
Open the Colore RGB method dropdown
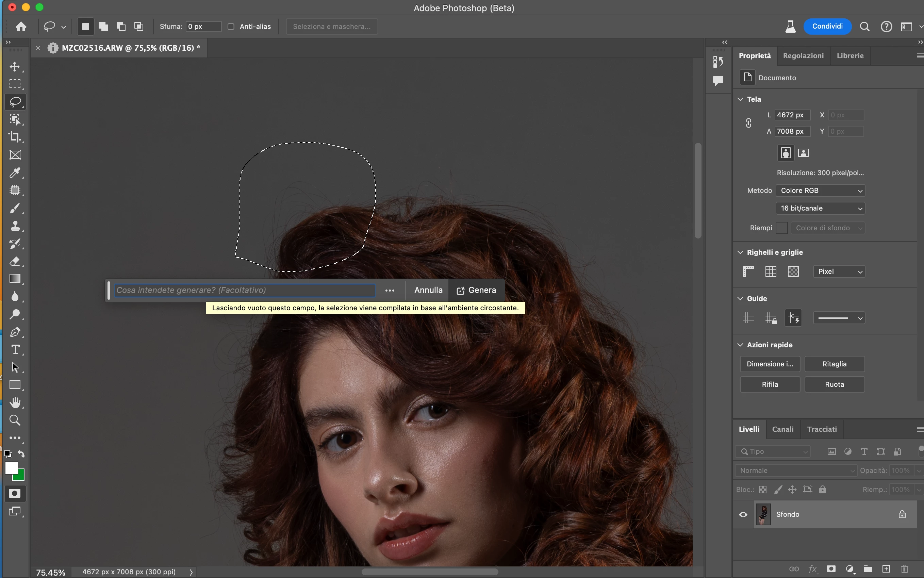(820, 191)
